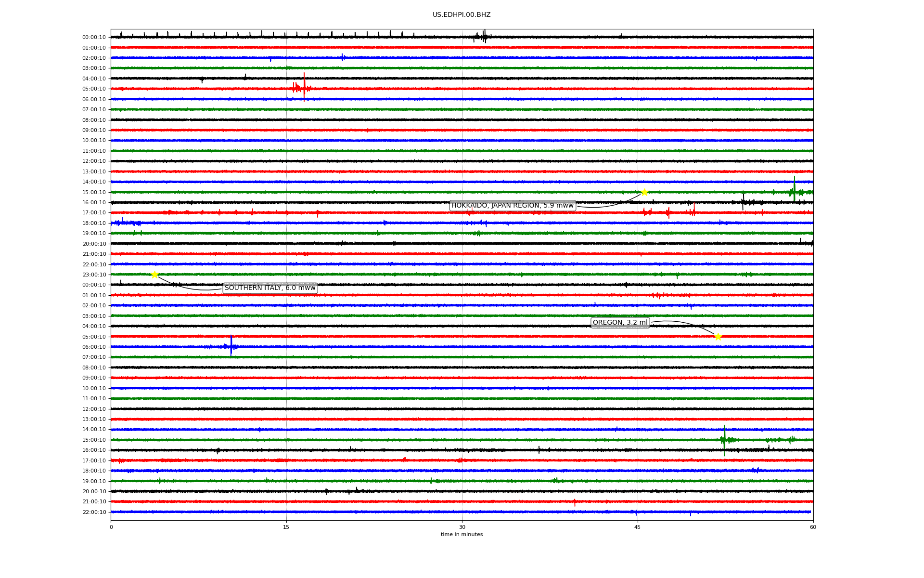Click the HOKKAIDO, JAPAN REGION 5.9 mww label
The width and height of the screenshot is (924, 578).
point(513,206)
